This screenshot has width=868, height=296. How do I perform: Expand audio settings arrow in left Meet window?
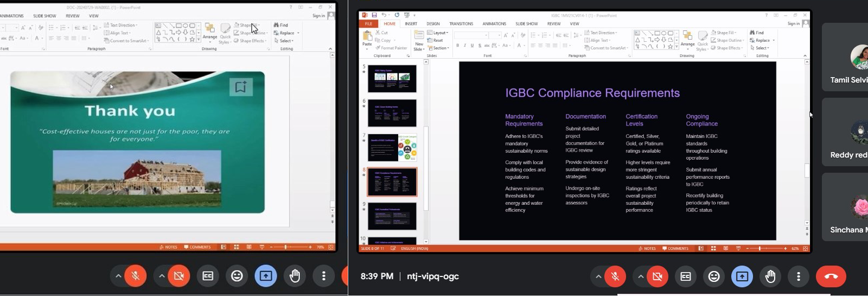[x=118, y=276]
